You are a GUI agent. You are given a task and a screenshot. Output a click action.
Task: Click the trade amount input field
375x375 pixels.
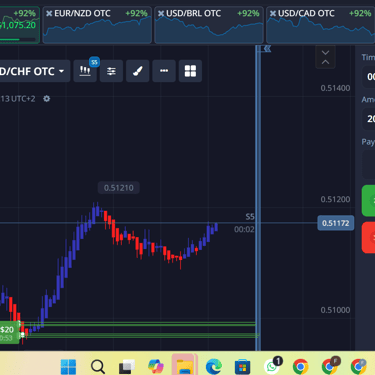[368, 119]
